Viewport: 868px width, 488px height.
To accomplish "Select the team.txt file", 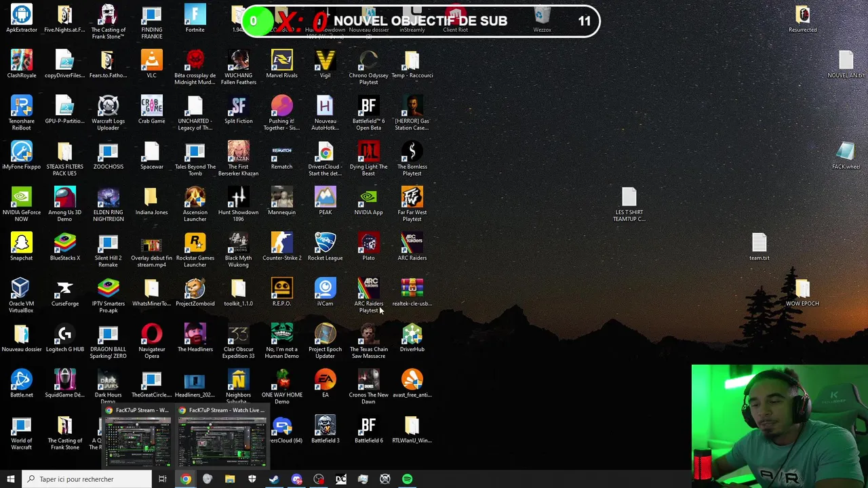I will pyautogui.click(x=759, y=246).
